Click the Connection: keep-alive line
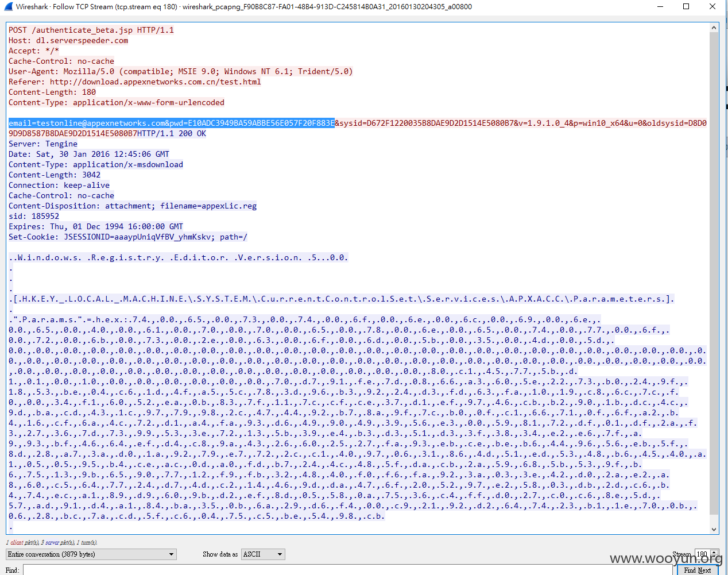 (x=59, y=185)
